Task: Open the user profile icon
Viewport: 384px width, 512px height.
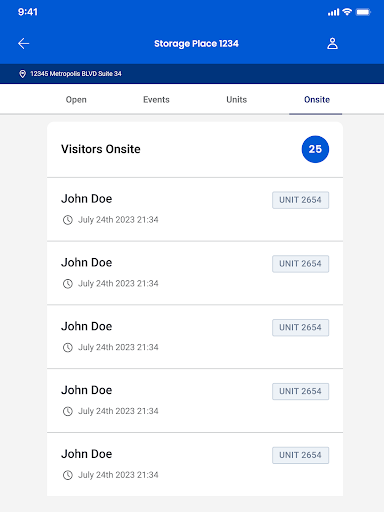Action: [x=332, y=43]
